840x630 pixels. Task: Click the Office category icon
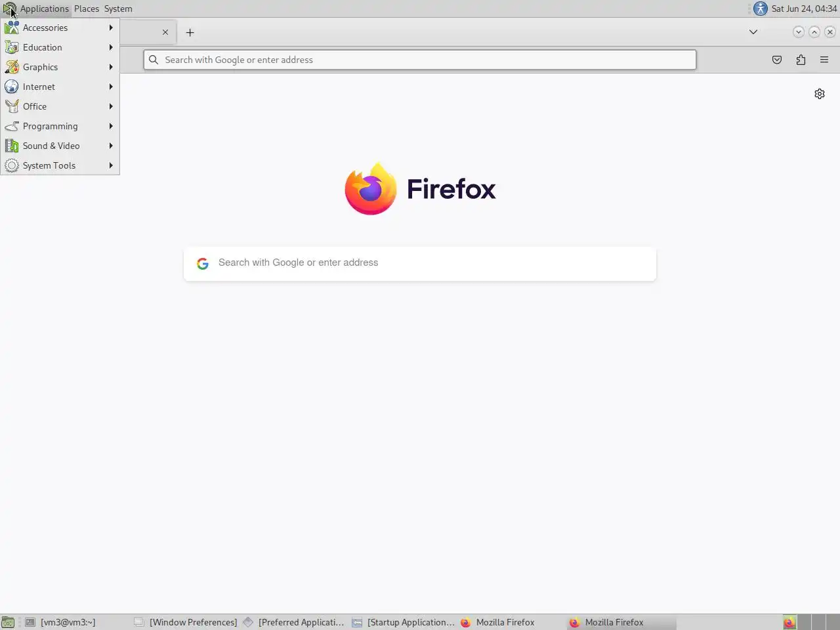click(x=12, y=106)
